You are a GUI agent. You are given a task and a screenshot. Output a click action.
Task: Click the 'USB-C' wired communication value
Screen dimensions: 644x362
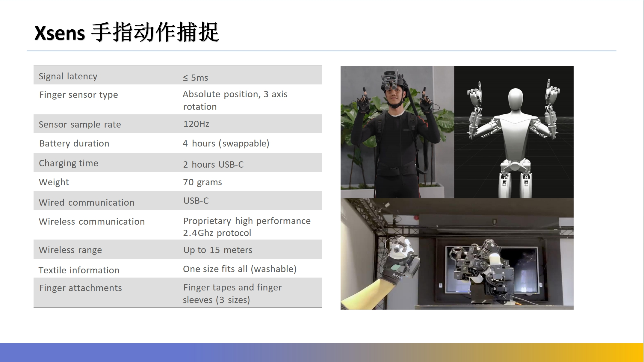(196, 201)
